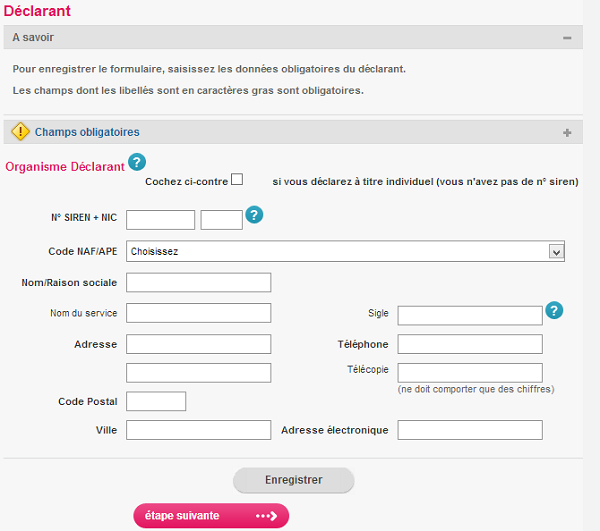
Task: Click the Adresse électronique field
Action: (469, 430)
